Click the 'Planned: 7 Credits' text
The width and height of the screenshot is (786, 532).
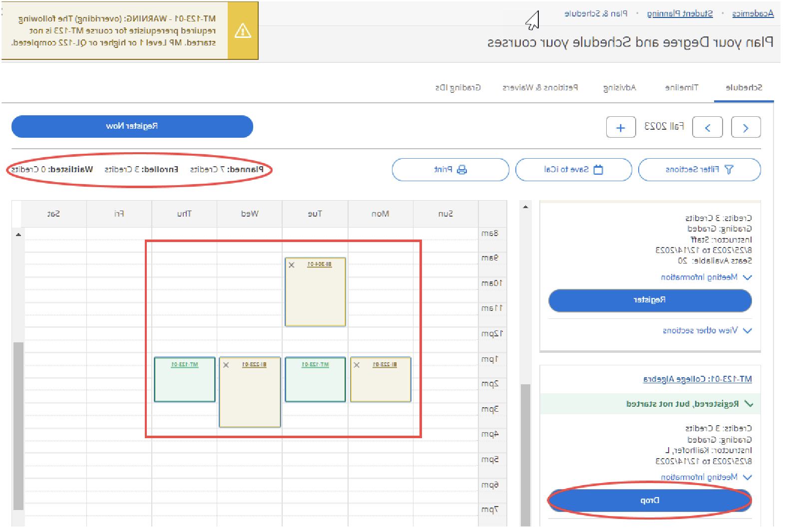click(x=227, y=170)
